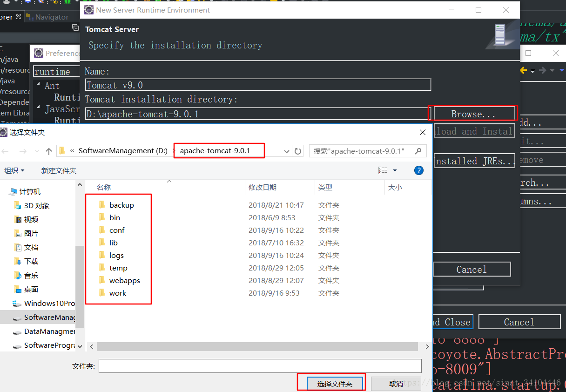
Task: Select the work folder
Action: (x=118, y=293)
